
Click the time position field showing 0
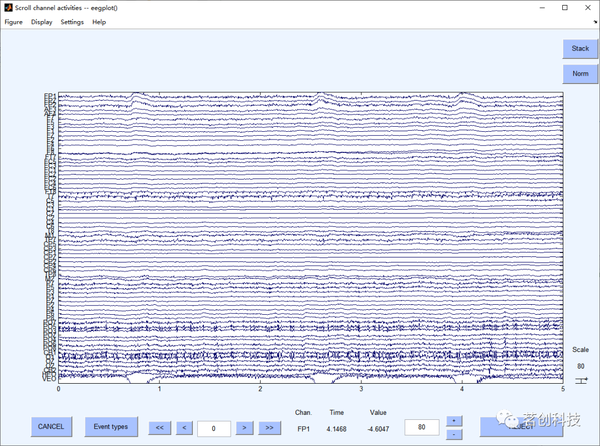[214, 428]
